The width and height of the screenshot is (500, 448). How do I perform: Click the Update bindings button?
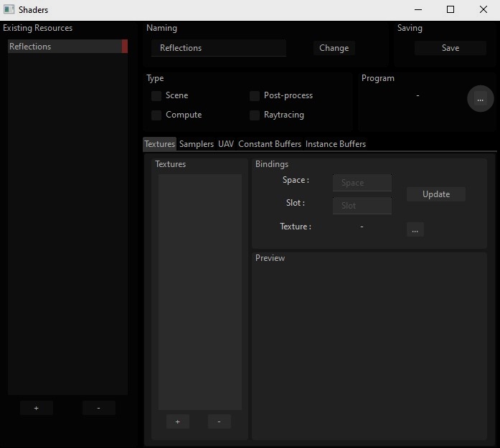436,194
